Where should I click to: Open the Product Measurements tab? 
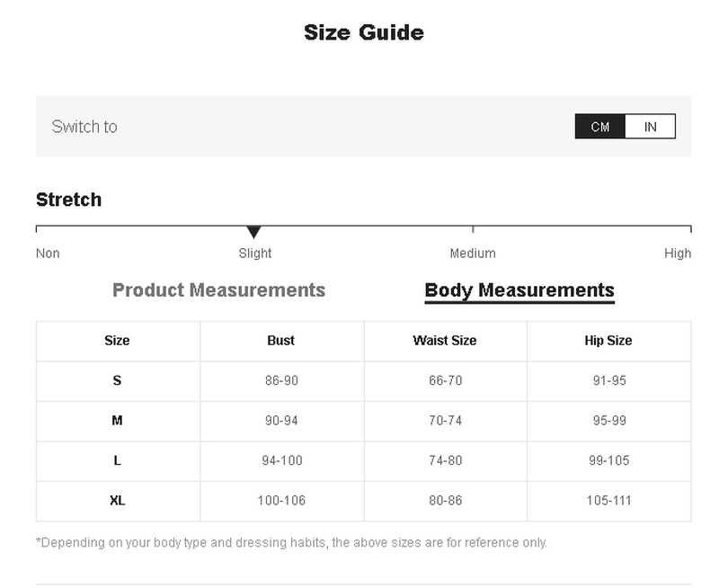[218, 290]
